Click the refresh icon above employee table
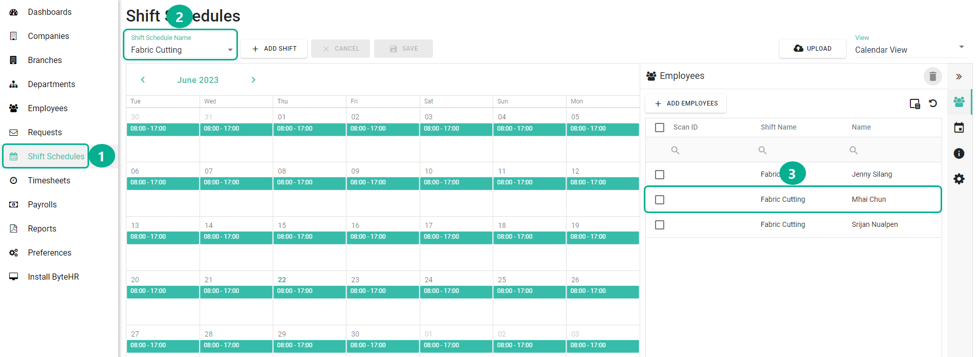The width and height of the screenshot is (980, 357). click(x=933, y=103)
